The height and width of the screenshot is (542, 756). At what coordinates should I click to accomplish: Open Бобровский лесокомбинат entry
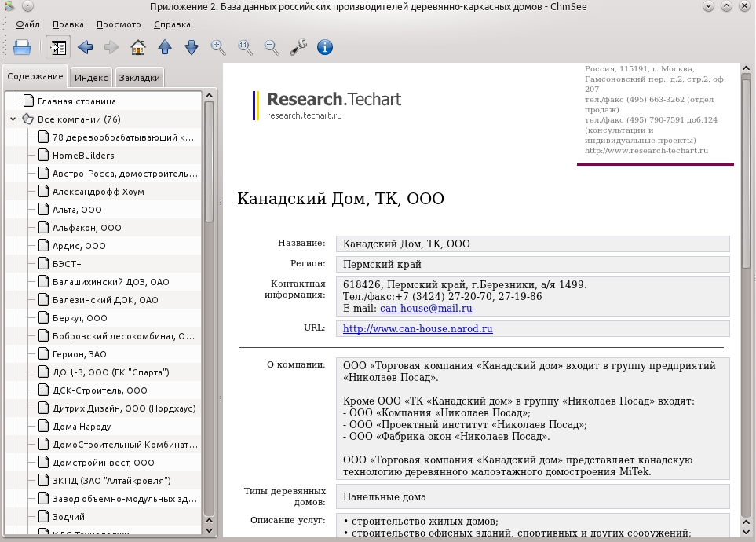pyautogui.click(x=123, y=336)
